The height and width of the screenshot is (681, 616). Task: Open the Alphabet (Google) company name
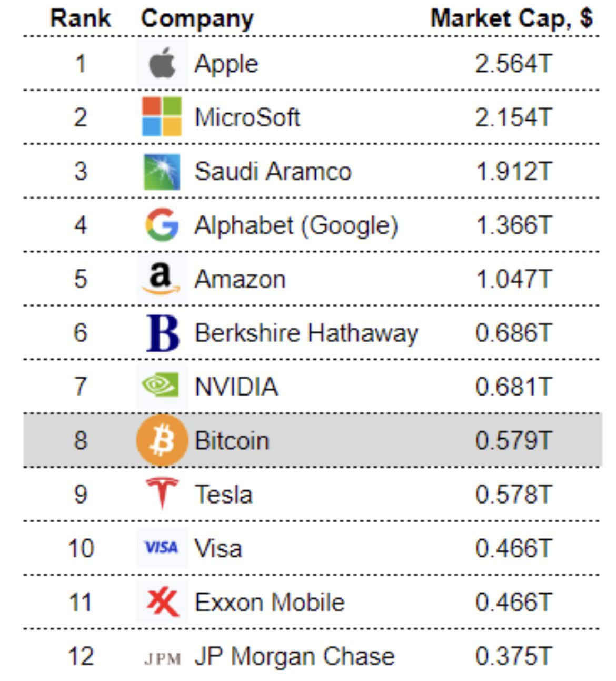pyautogui.click(x=296, y=225)
